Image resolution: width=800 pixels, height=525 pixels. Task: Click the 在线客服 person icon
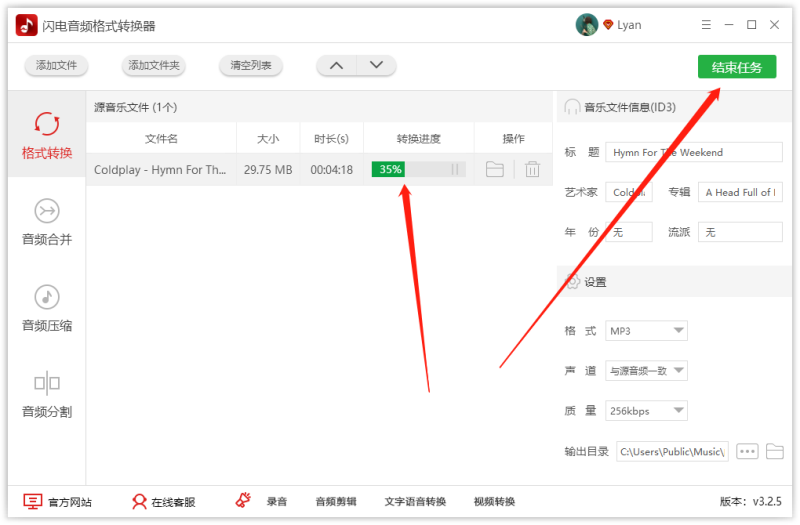139,502
